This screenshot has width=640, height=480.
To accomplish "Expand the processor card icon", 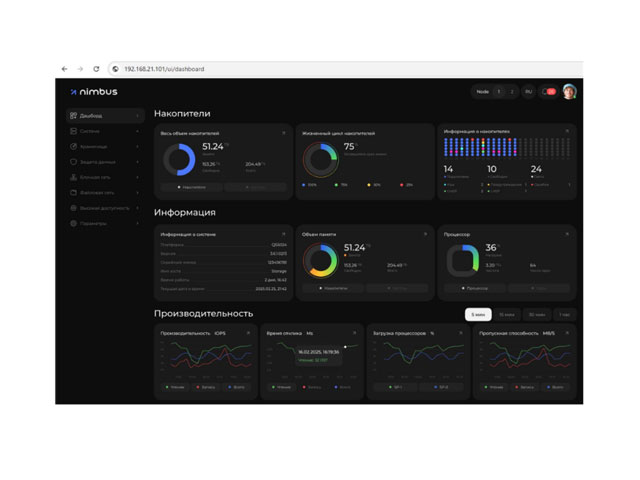I will (567, 235).
